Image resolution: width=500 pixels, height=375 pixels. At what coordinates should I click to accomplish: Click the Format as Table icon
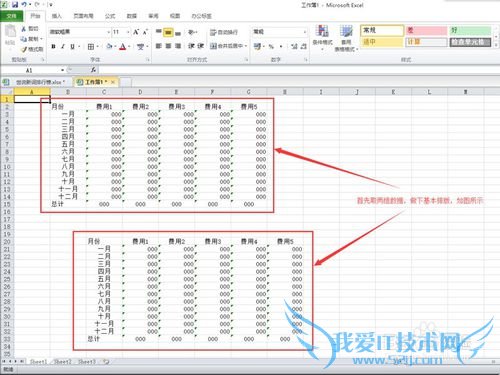pos(346,32)
